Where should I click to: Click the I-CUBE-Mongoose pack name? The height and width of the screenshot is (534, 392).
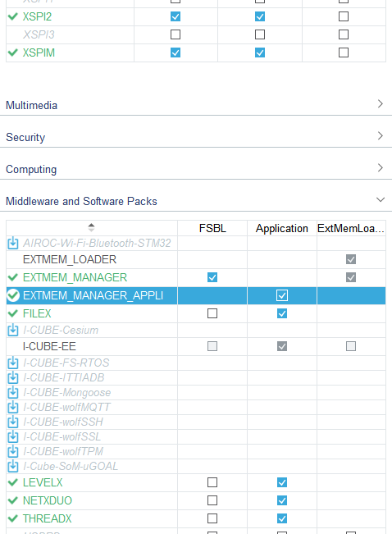pos(66,393)
